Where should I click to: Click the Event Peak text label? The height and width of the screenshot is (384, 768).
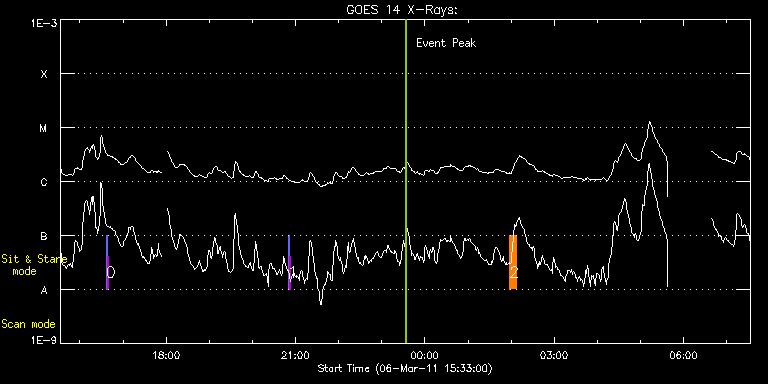[x=446, y=43]
